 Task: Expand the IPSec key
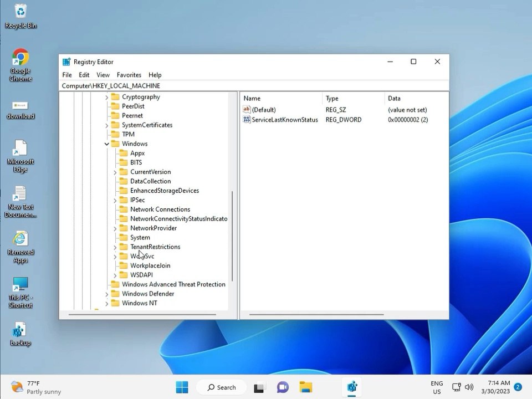[x=115, y=201]
